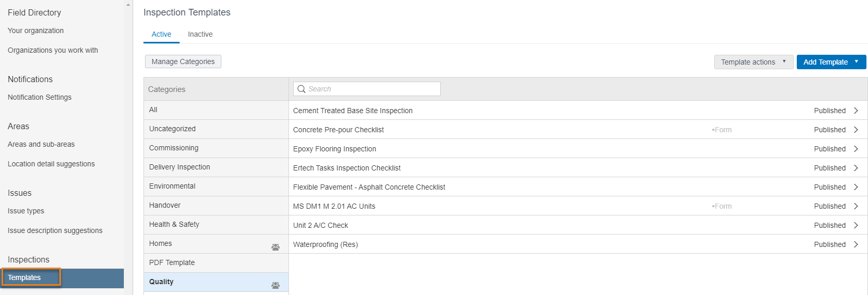868x295 pixels.
Task: Open Epoxy Flooring Inspection via its chevron
Action: [x=856, y=149]
